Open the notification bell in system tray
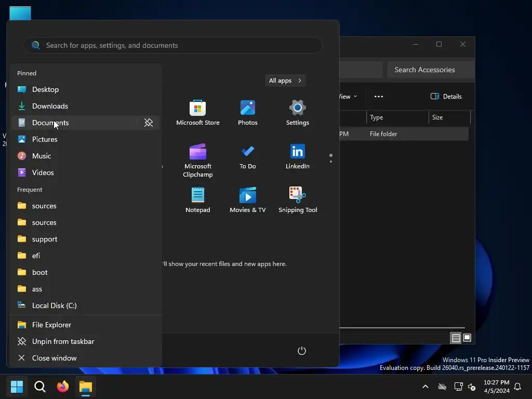The image size is (532, 399). click(517, 387)
